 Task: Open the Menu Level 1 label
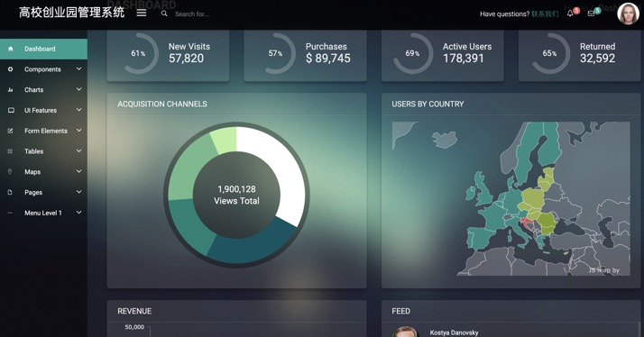43,213
